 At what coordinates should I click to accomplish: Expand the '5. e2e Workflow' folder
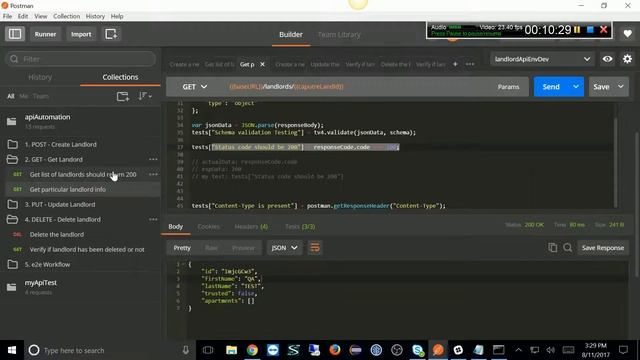pos(47,264)
